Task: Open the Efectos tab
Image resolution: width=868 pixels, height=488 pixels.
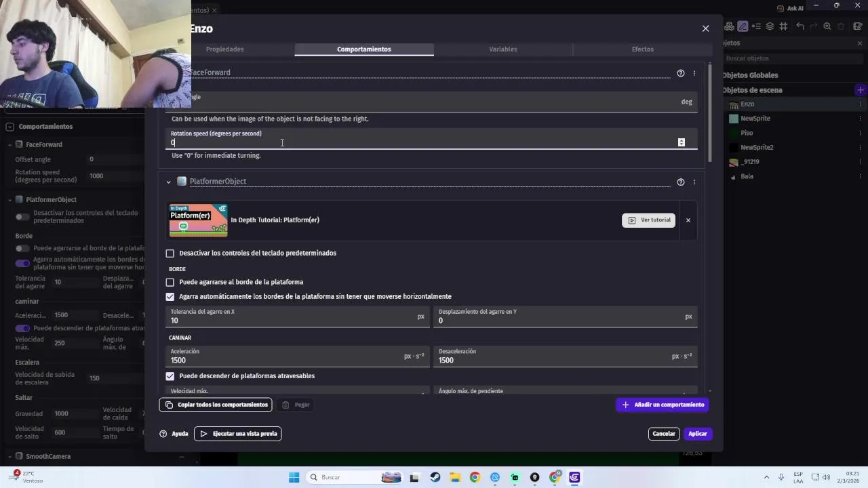Action: tap(642, 49)
